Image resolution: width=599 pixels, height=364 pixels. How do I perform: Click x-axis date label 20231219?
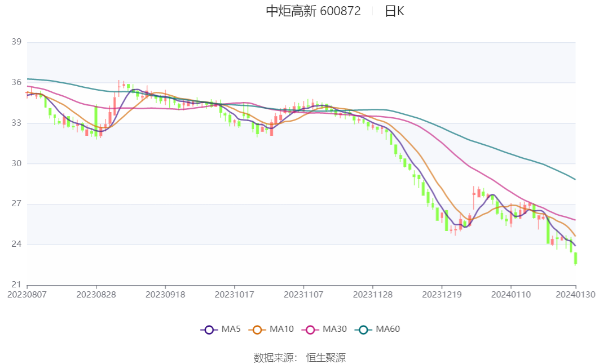pyautogui.click(x=442, y=295)
